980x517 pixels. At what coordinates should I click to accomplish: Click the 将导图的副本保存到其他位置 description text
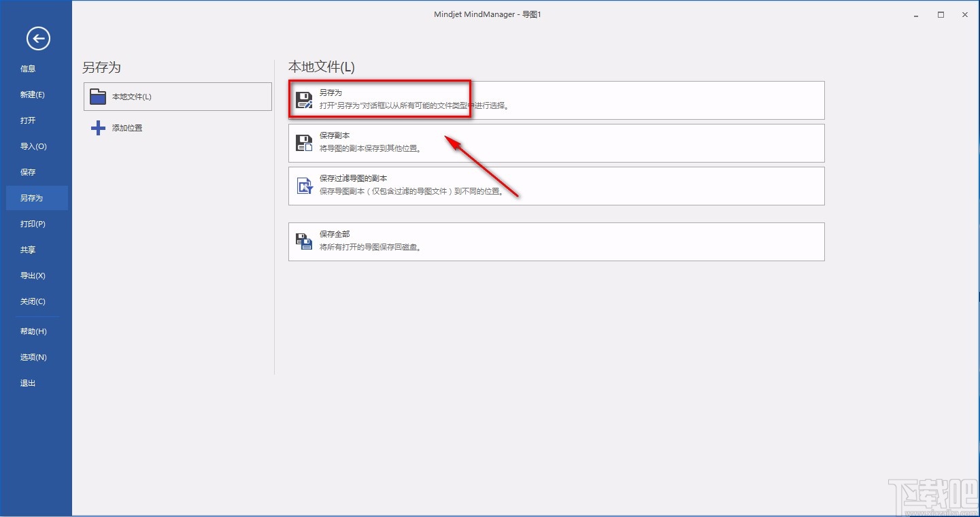point(371,149)
